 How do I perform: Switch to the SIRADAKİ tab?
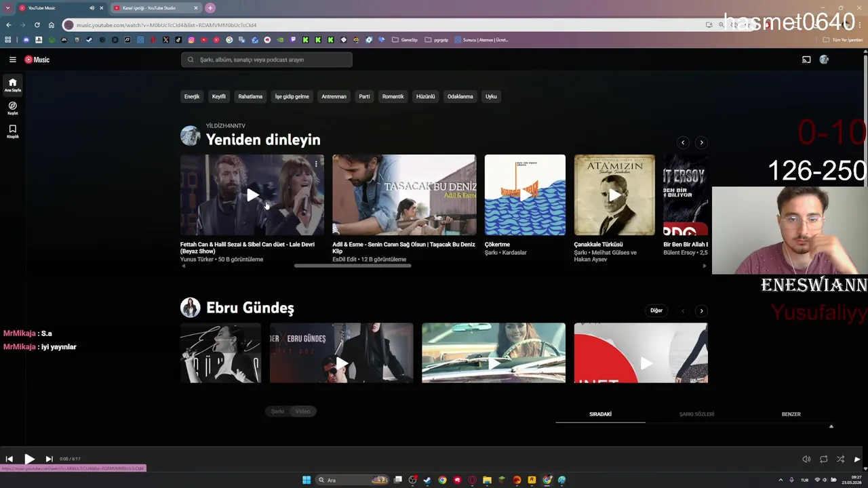pyautogui.click(x=600, y=414)
